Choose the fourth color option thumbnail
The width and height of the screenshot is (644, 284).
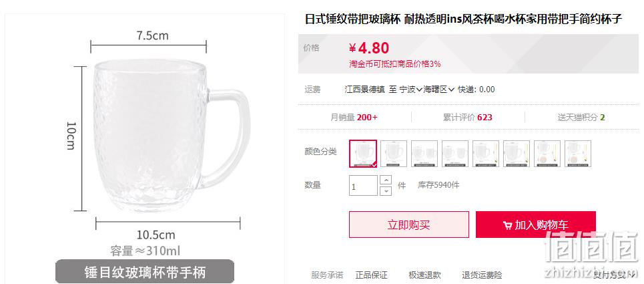[455, 153]
